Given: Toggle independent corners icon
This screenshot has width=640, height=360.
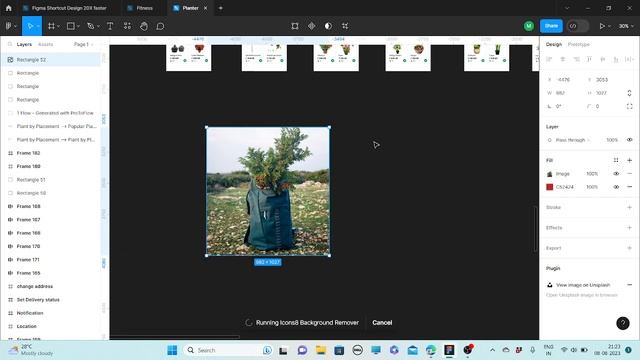Looking at the screenshot, I should tap(629, 106).
